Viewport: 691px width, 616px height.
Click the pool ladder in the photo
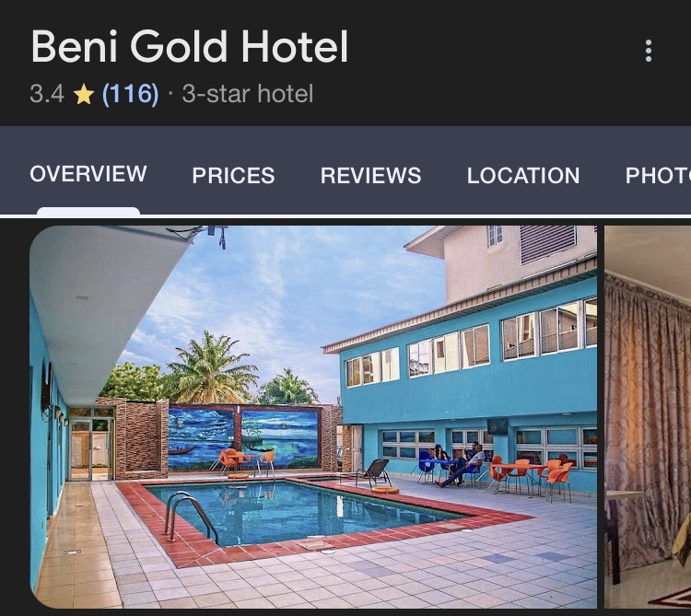191,516
